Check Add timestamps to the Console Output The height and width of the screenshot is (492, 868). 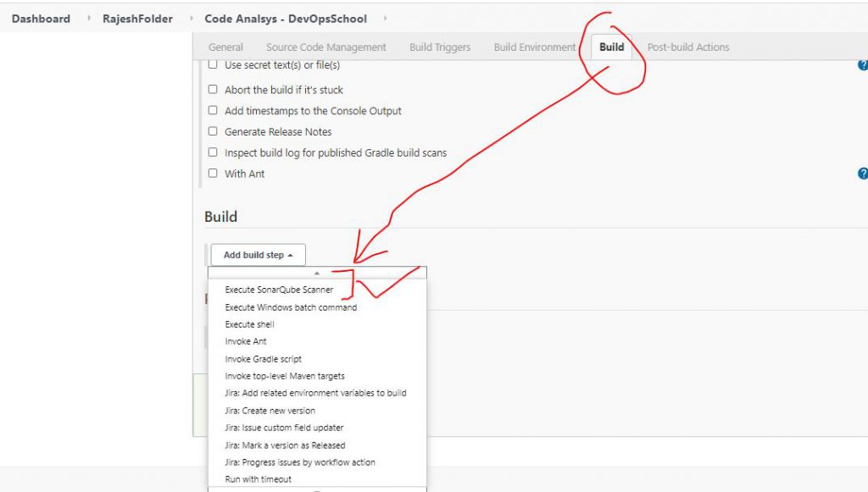tap(213, 111)
